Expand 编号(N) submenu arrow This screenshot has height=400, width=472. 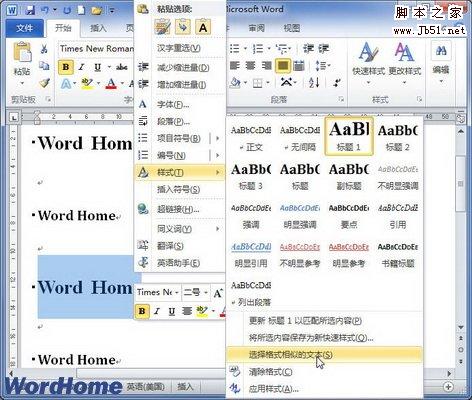point(218,155)
